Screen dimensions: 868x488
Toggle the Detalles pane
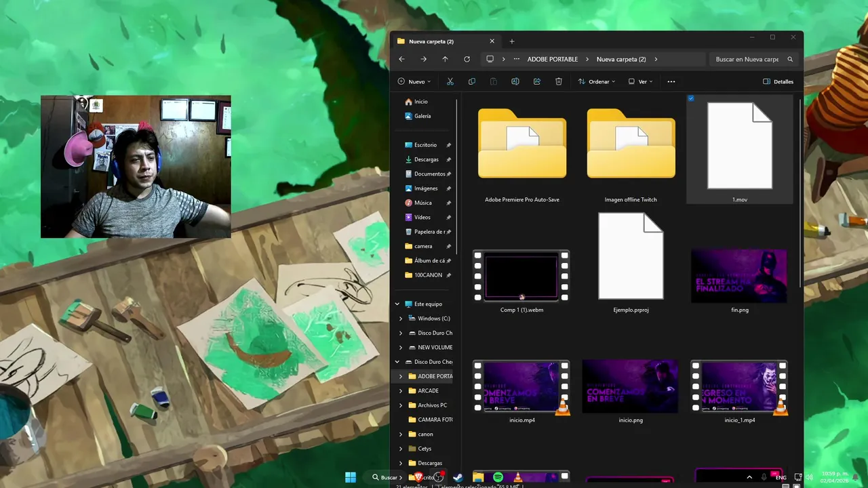click(778, 81)
